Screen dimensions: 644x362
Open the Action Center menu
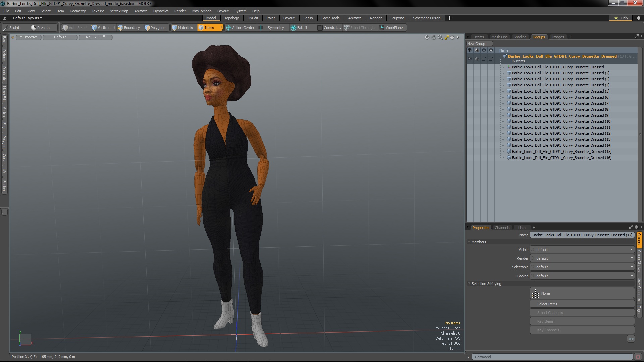(x=240, y=28)
